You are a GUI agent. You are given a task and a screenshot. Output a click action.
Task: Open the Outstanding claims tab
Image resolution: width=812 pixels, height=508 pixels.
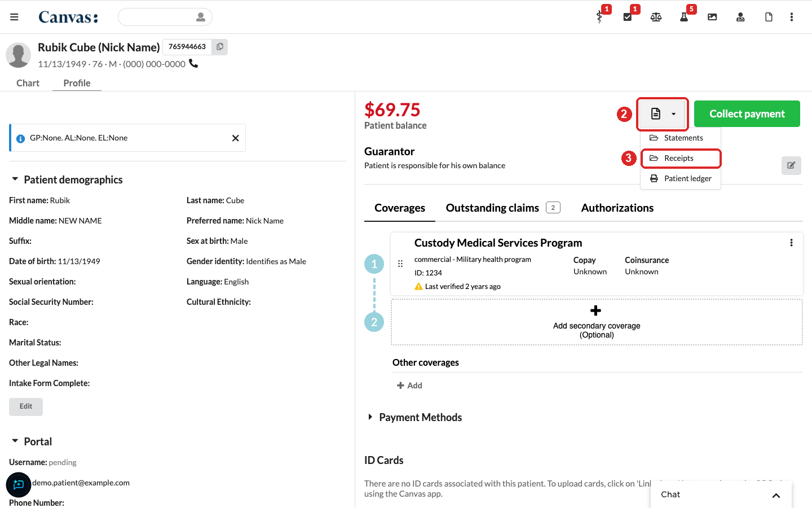[503, 208]
